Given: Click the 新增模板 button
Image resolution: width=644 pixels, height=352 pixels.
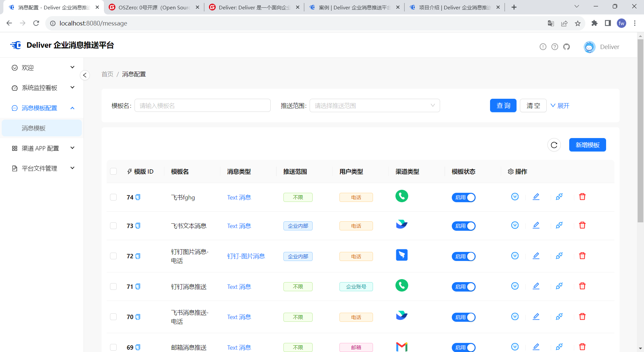Looking at the screenshot, I should 587,145.
